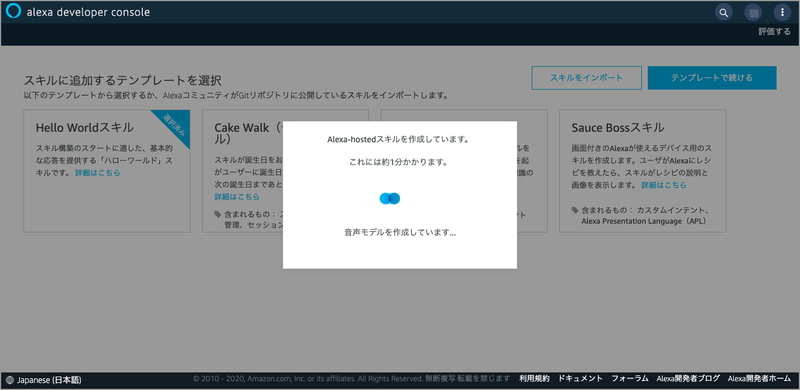Click the loading spinner dots in dialog

(390, 199)
